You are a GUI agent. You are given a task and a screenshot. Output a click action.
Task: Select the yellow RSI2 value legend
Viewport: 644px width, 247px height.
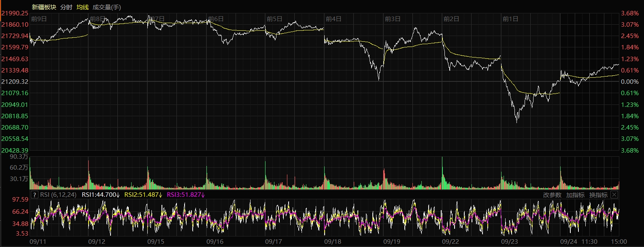pos(143,195)
